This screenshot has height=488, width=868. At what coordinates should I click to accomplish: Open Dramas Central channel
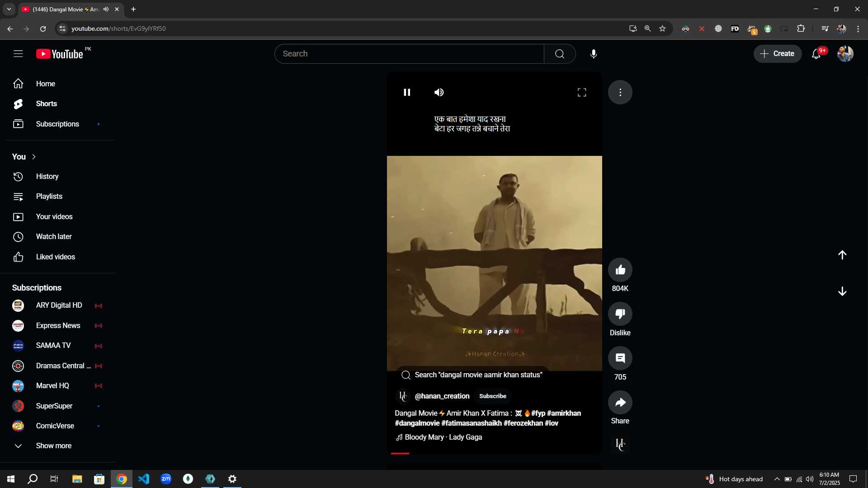pos(58,366)
